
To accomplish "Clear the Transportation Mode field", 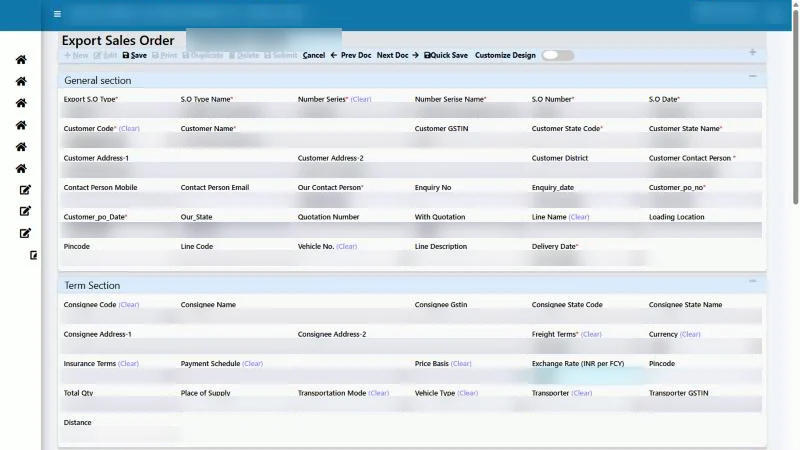I will click(379, 393).
